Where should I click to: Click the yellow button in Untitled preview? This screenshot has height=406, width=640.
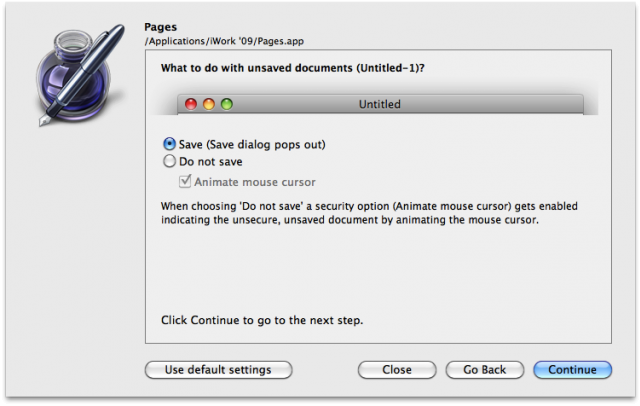[x=209, y=104]
